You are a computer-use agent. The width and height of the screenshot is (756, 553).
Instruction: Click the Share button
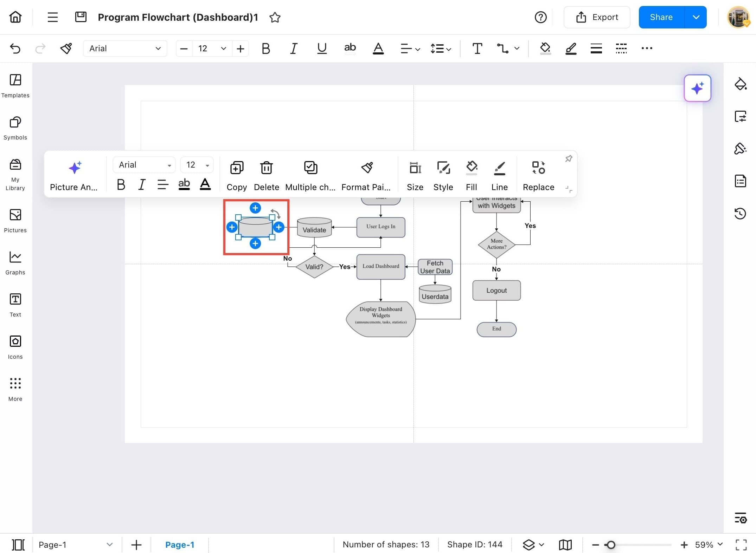660,17
